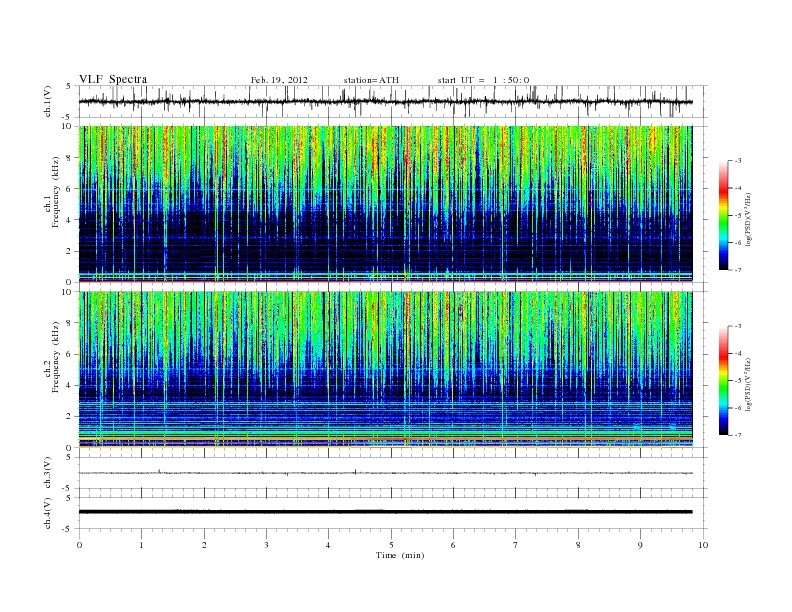This screenshot has width=792, height=612.
Task: Click the ch.2 spectrogram color scale bar
Action: pyautogui.click(x=723, y=381)
